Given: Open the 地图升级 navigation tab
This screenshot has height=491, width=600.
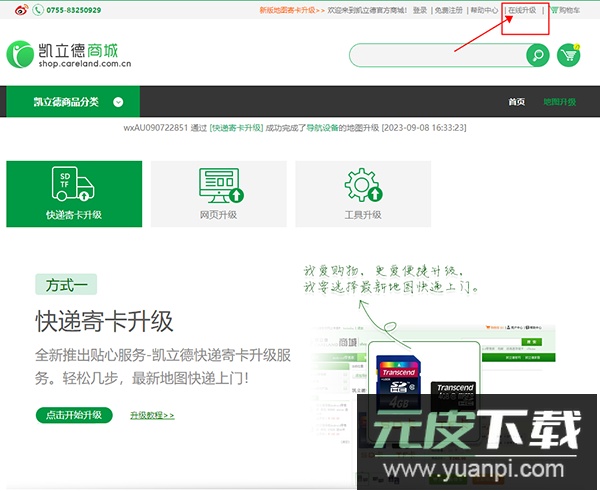Looking at the screenshot, I should pos(559,102).
